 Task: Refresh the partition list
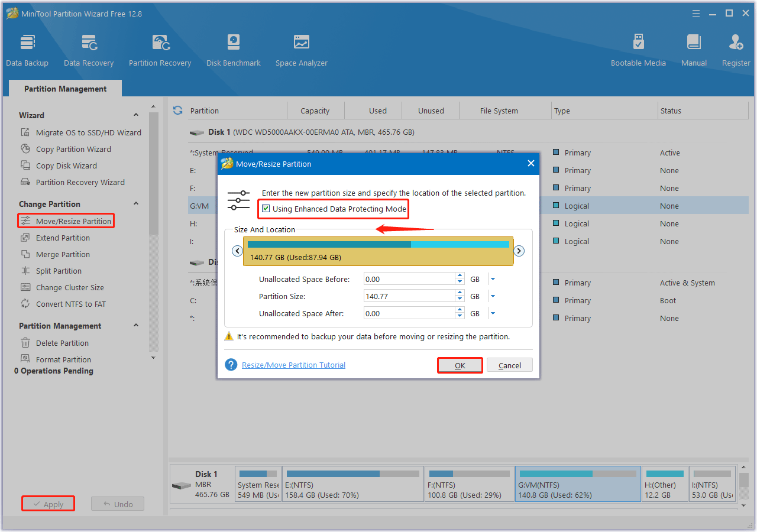177,111
